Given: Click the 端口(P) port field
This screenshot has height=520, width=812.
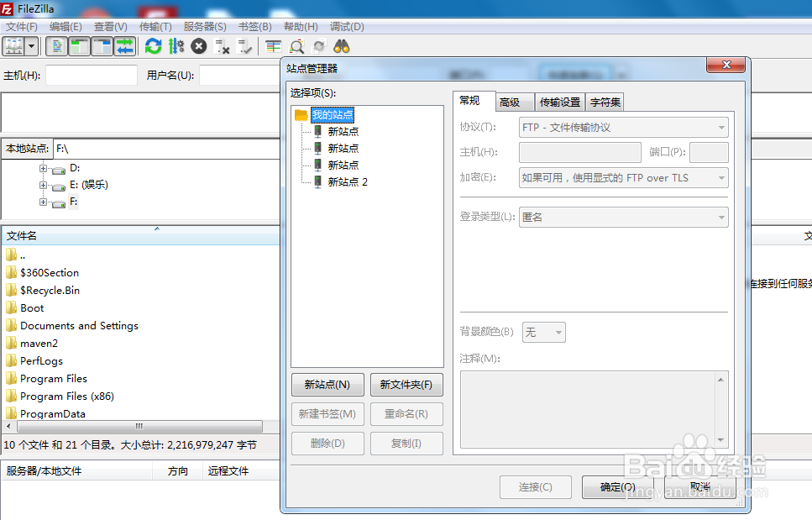Looking at the screenshot, I should click(709, 152).
